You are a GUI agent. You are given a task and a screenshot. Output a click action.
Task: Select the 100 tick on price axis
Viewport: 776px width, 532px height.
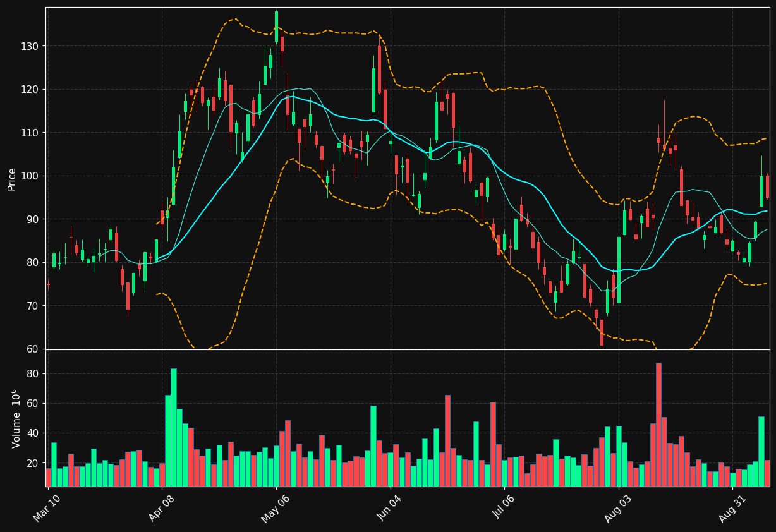pos(30,176)
